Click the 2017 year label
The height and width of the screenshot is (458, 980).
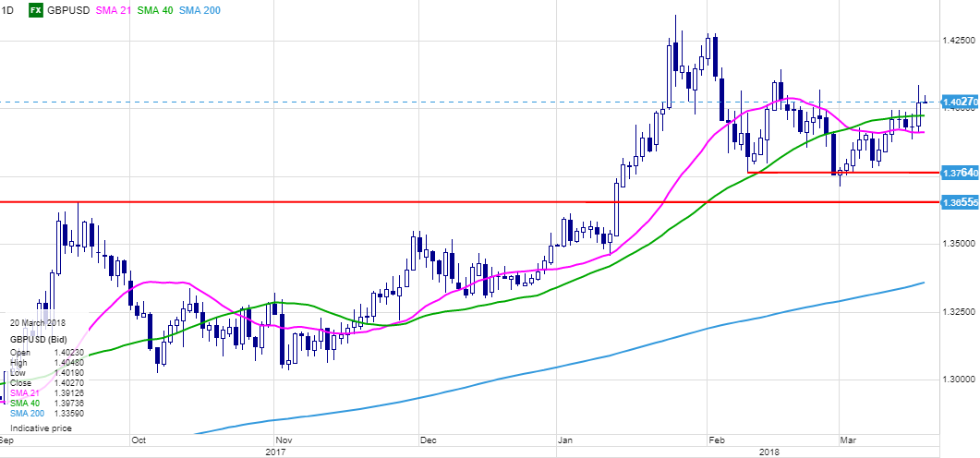[x=275, y=451]
